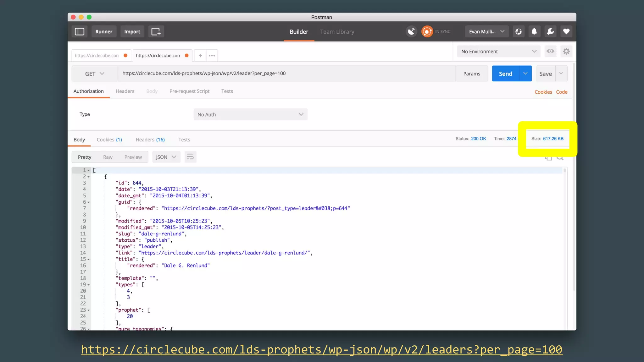This screenshot has height=362, width=644.
Task: Collapse title object on line 15
Action: (89, 260)
